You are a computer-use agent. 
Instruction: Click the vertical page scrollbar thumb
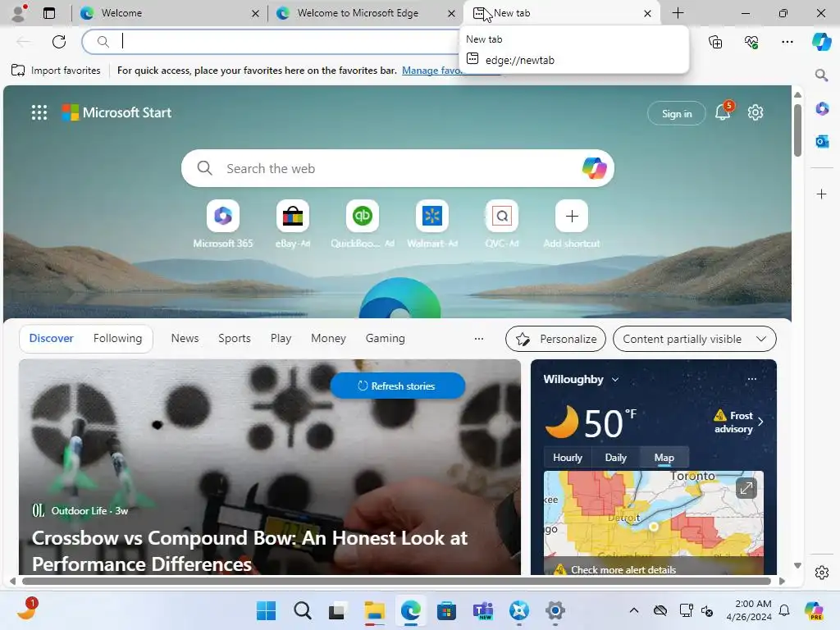click(797, 130)
